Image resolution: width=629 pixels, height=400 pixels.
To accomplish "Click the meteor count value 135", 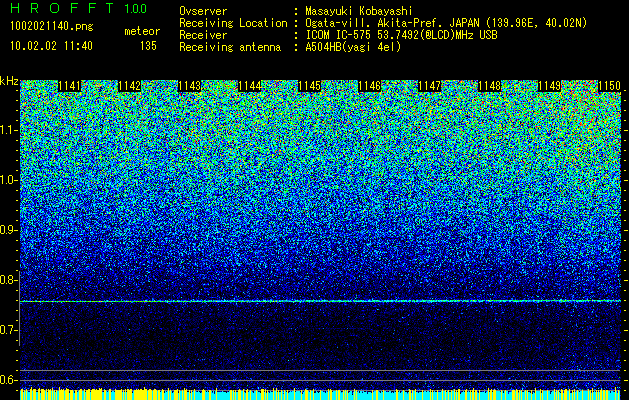I will (148, 46).
